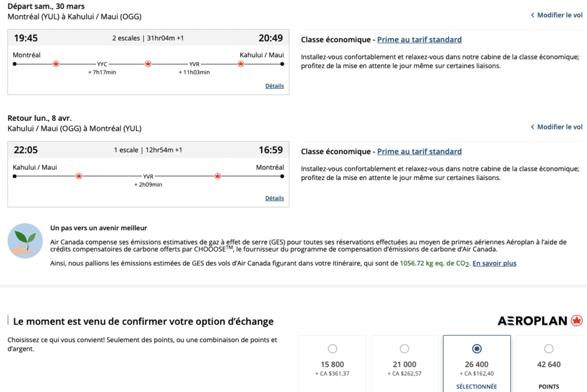Click the green plant carbon offset icon

point(25,241)
